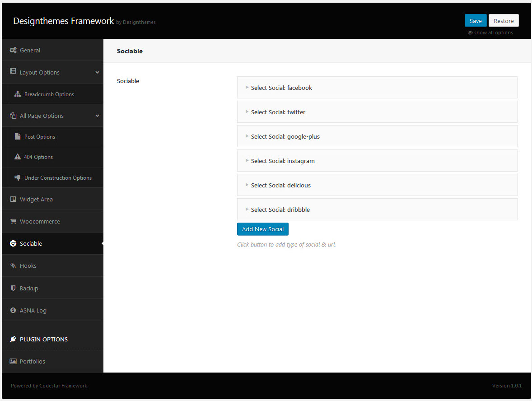532x401 pixels.
Task: Click the All Page Options copy icon
Action: click(13, 116)
